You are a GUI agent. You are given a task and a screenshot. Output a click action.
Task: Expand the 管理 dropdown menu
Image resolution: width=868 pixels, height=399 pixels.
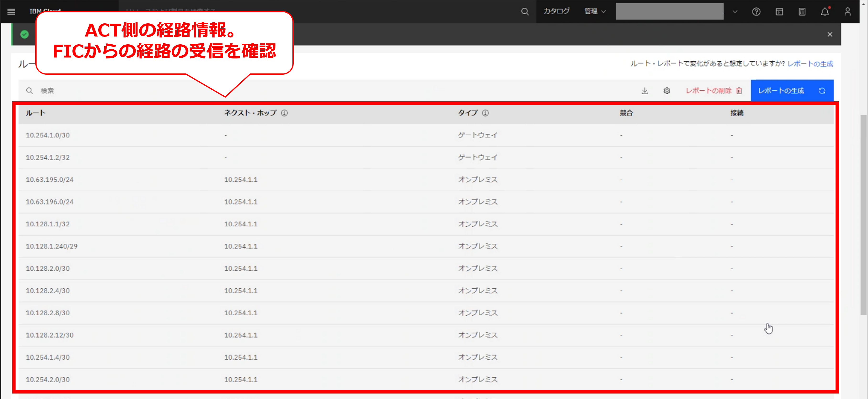click(x=595, y=11)
